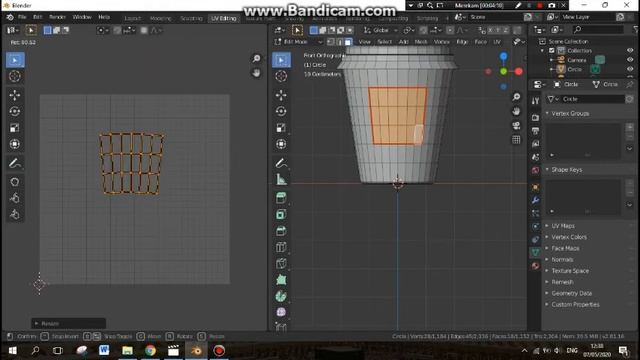Switch to the Sculpting workspace tab

pyautogui.click(x=191, y=18)
